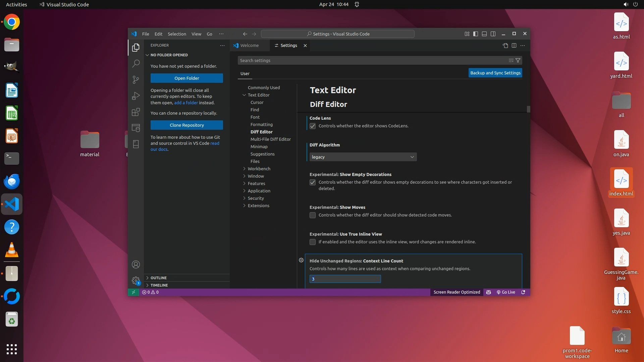The width and height of the screenshot is (644, 362).
Task: Click the Clone Repository button
Action: (x=186, y=125)
